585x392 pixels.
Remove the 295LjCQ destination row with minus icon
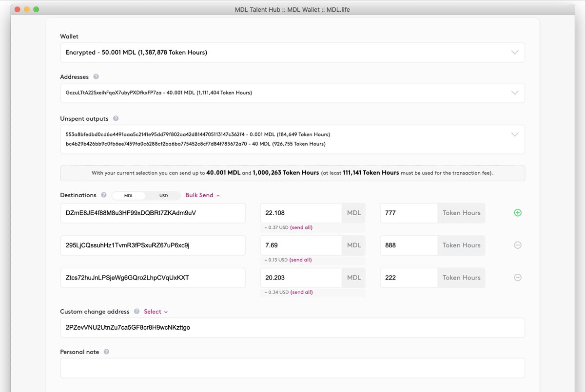tap(518, 245)
